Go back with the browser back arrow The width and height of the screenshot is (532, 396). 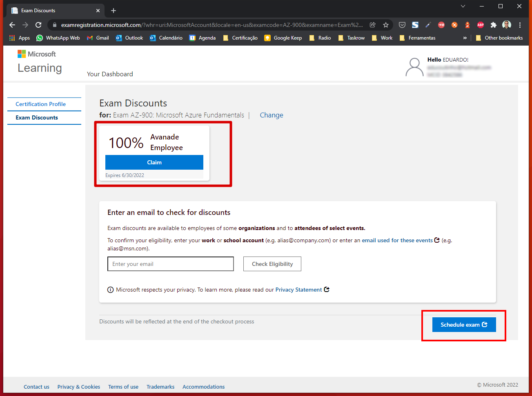pos(12,25)
